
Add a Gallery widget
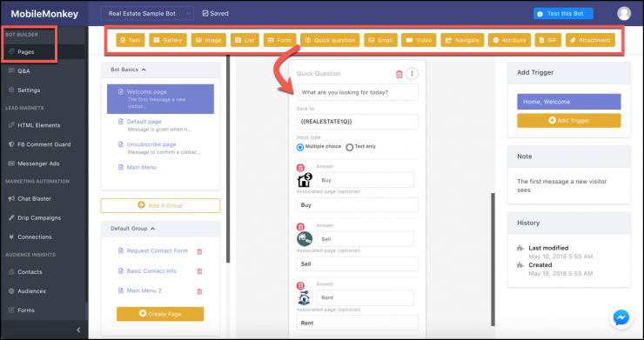(168, 40)
